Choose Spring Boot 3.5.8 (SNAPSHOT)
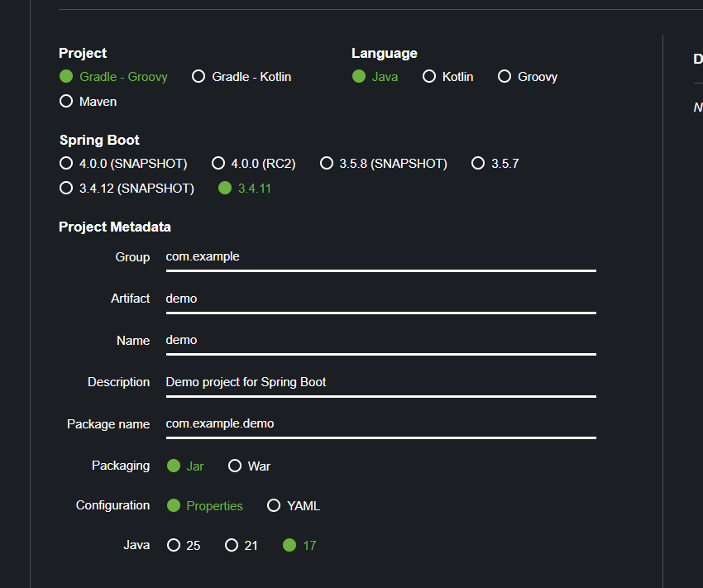The height and width of the screenshot is (588, 703). (384, 164)
